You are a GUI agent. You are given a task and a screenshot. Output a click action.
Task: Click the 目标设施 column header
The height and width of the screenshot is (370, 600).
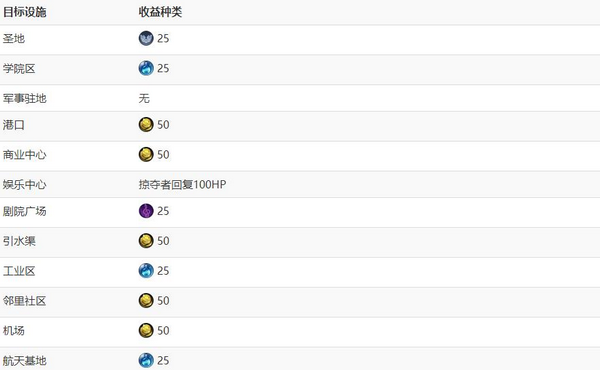click(24, 12)
